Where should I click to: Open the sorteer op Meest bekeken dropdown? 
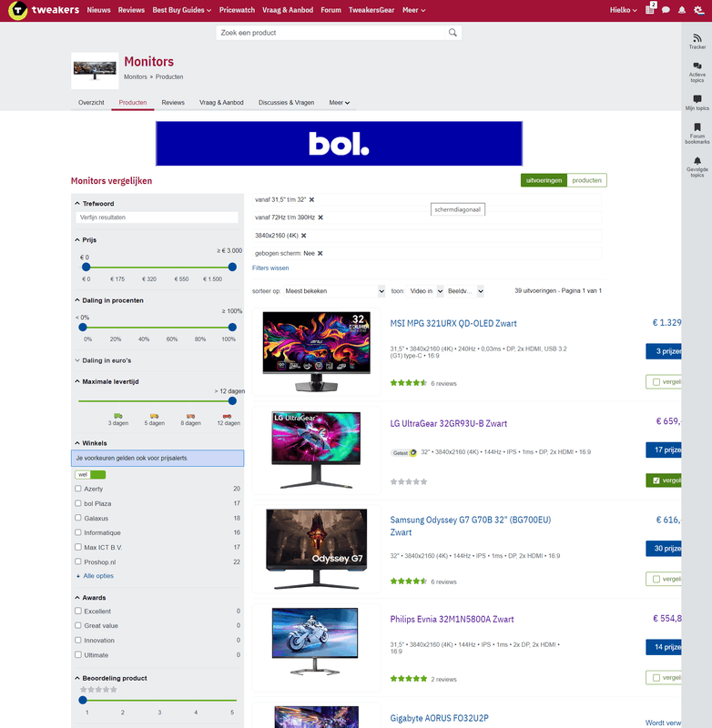point(334,291)
